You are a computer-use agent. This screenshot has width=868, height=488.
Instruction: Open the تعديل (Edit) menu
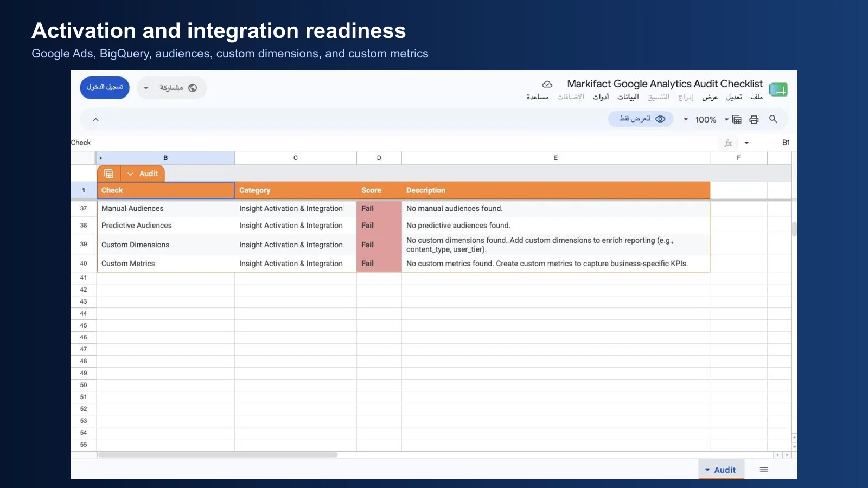[x=734, y=97]
